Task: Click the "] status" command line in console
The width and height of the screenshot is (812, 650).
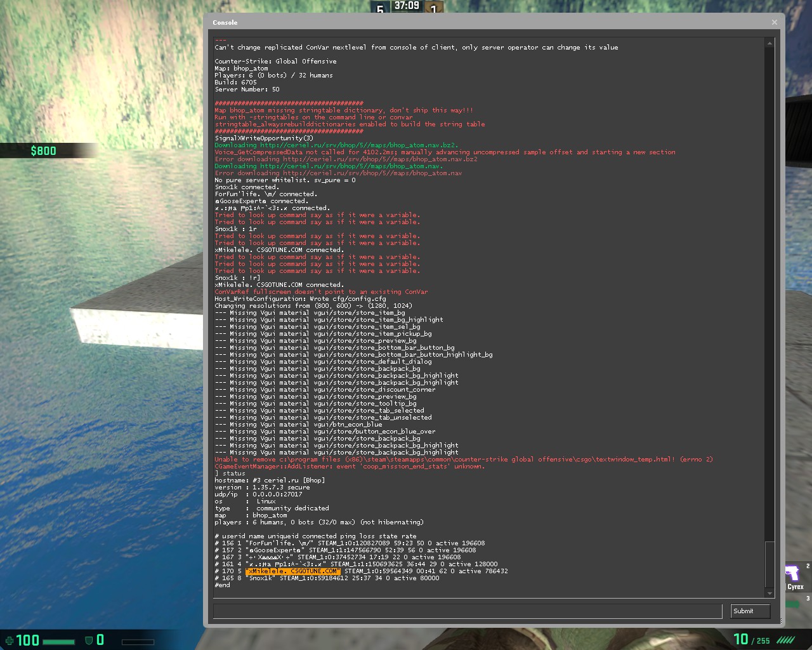Action: 230,474
